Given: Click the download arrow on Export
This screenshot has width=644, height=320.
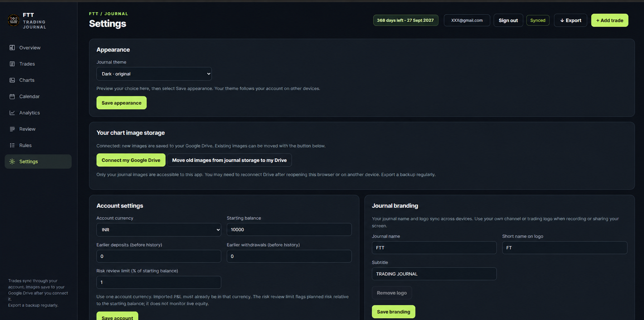Looking at the screenshot, I should point(562,20).
